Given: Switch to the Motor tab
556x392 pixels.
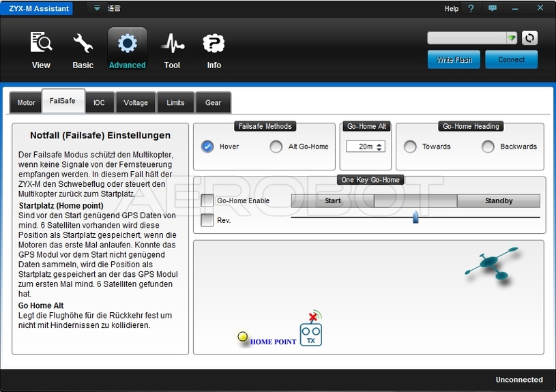Looking at the screenshot, I should point(27,103).
